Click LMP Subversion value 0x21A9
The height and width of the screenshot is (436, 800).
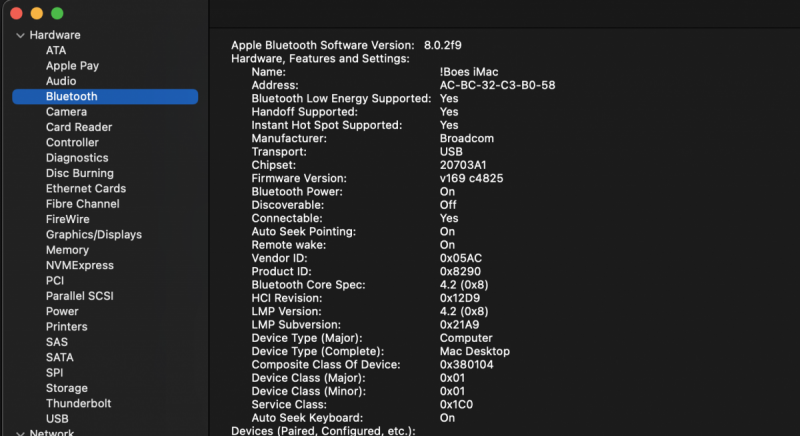[459, 325]
